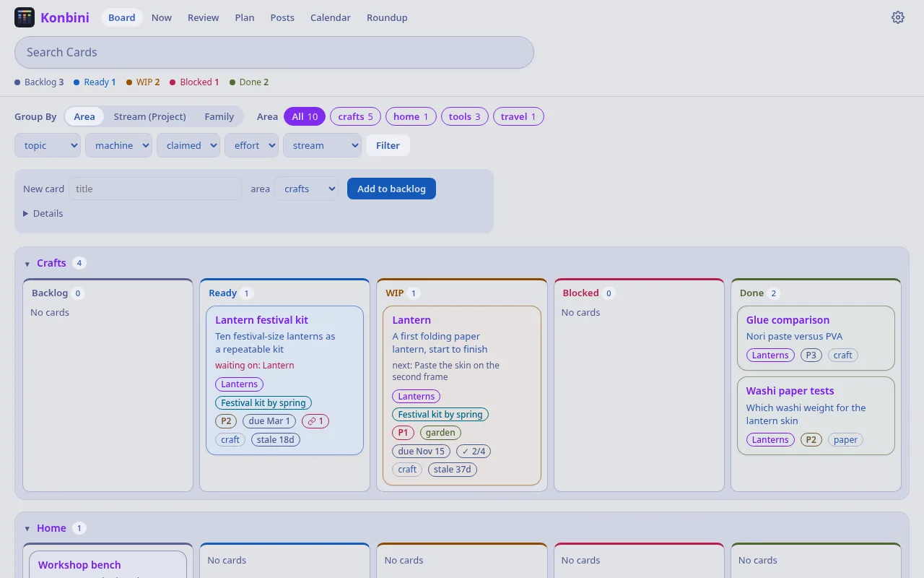The width and height of the screenshot is (924, 578).
Task: Click the Konbini app logo icon
Action: point(25,17)
